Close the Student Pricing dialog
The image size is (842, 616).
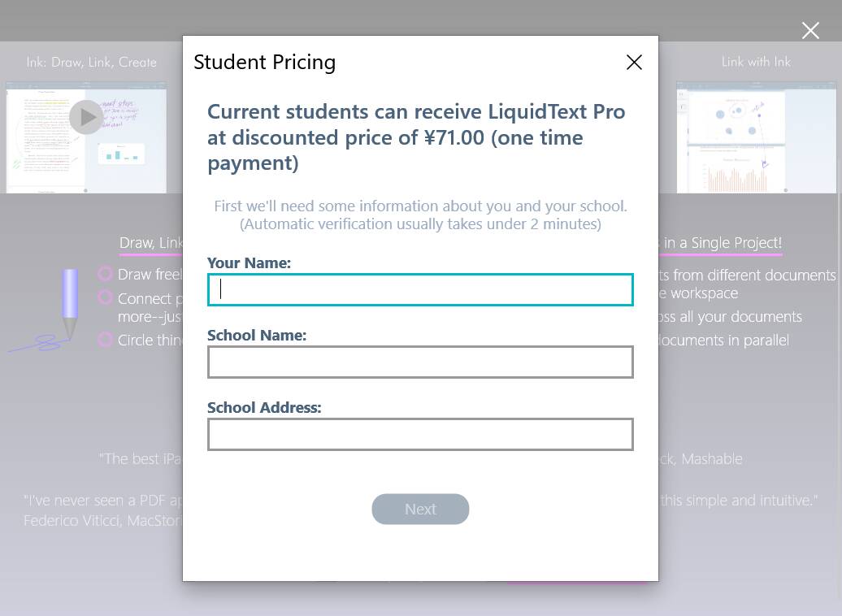(634, 63)
